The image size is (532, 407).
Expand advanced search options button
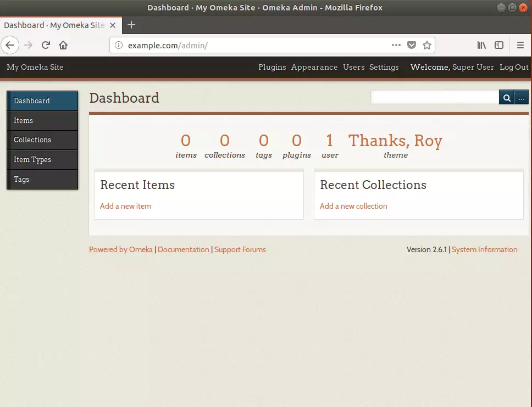[522, 98]
